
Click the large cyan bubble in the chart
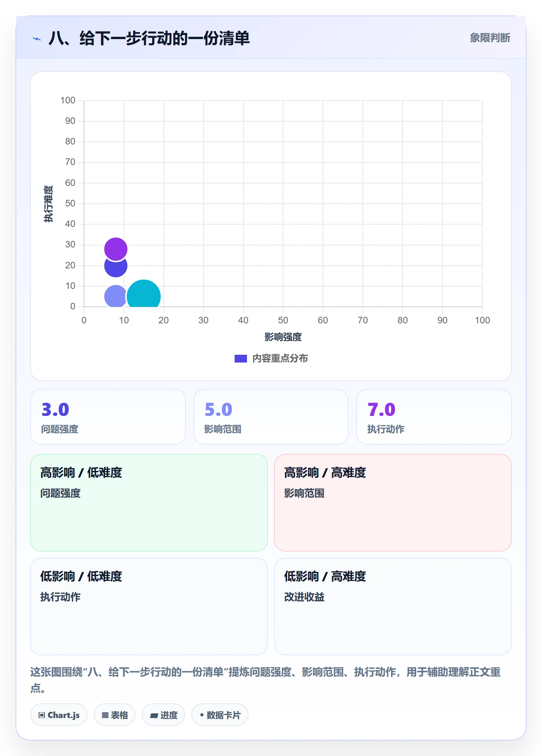click(x=144, y=294)
